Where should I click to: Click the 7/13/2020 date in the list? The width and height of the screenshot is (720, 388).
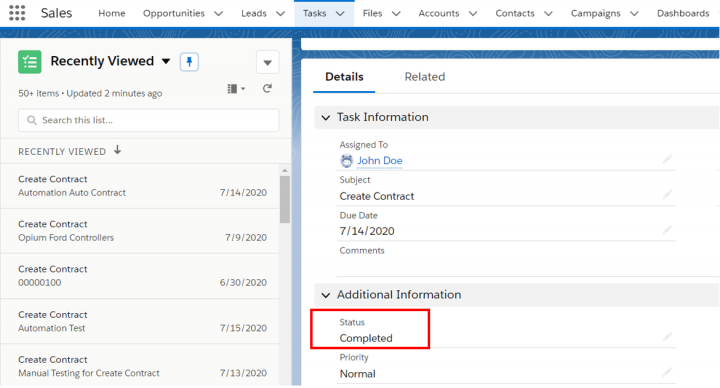243,373
